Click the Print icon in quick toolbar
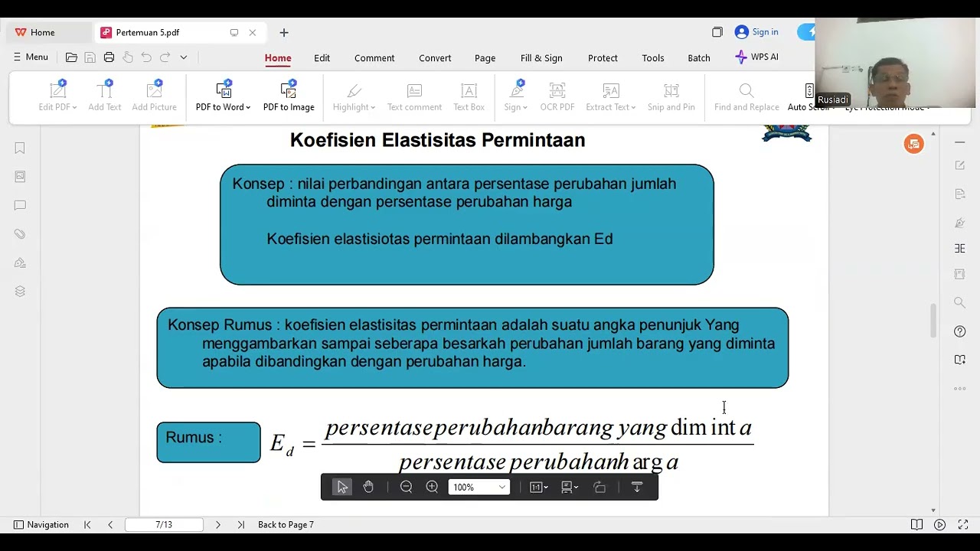This screenshot has height=551, width=980. tap(109, 57)
